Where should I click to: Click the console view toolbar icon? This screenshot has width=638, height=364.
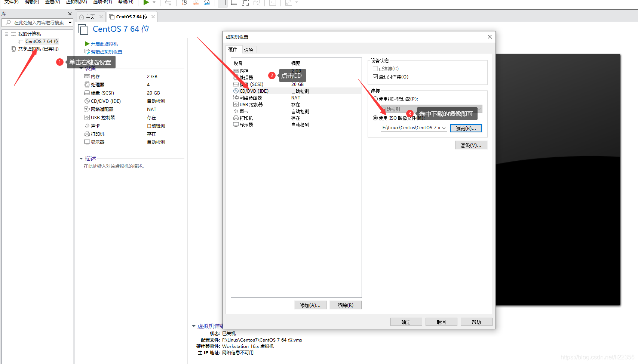point(273,3)
